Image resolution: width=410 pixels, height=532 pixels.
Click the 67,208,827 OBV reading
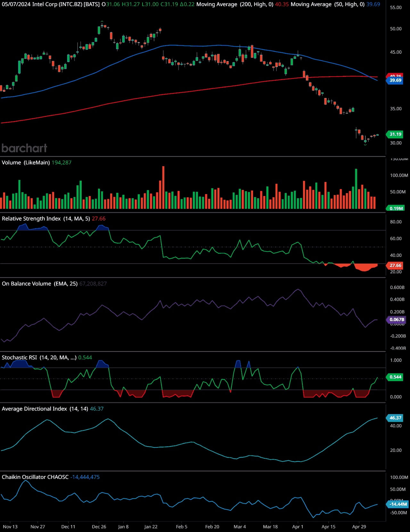click(x=93, y=283)
